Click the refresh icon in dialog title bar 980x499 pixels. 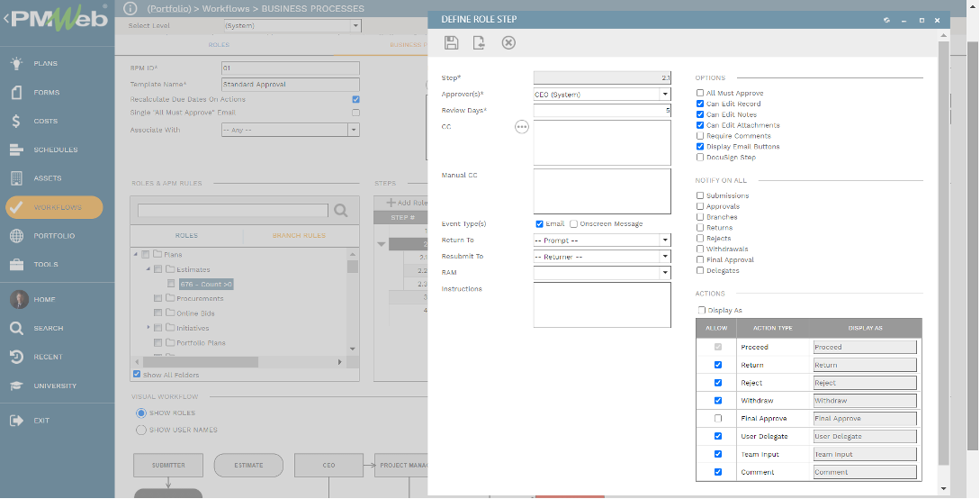886,20
